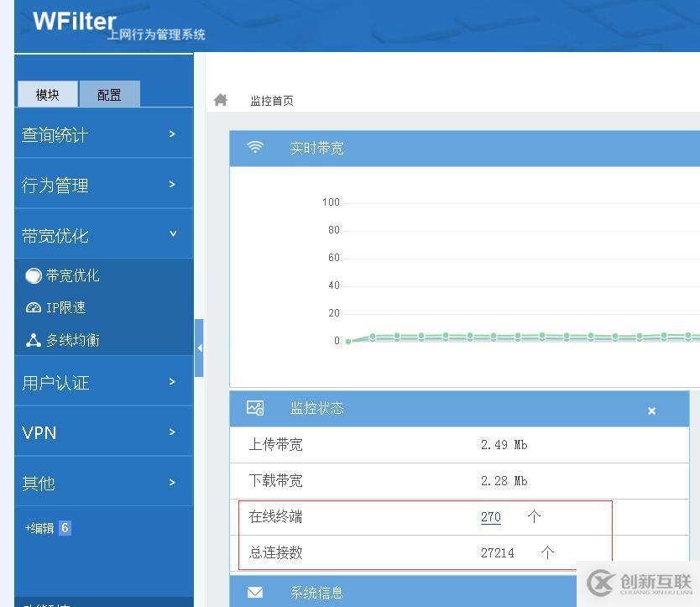Switch to the 模块 tab
This screenshot has width=700, height=607.
click(x=47, y=95)
